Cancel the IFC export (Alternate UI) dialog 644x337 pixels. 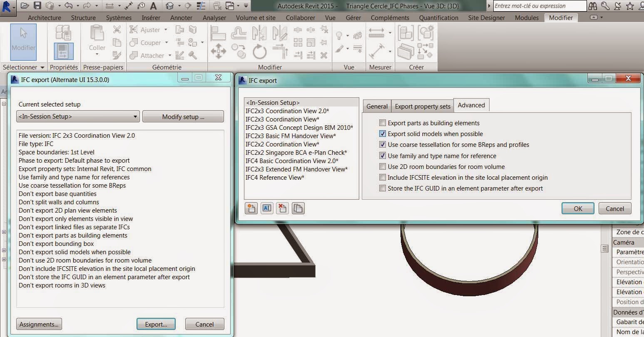(x=204, y=324)
